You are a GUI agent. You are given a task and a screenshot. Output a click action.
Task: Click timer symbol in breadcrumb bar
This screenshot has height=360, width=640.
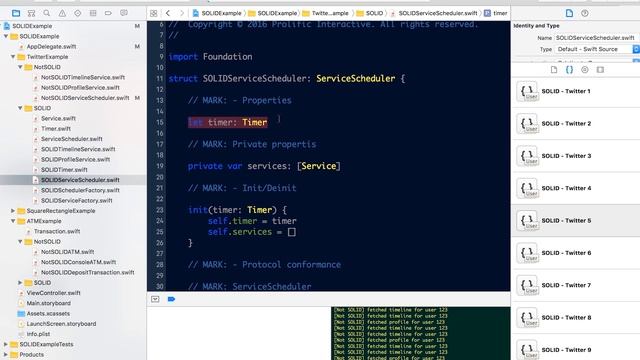pos(496,13)
